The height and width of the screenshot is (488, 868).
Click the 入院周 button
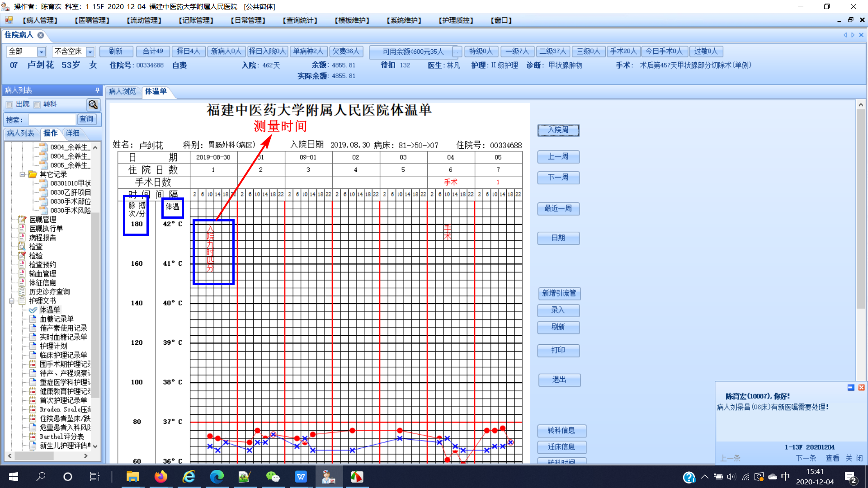coord(558,130)
